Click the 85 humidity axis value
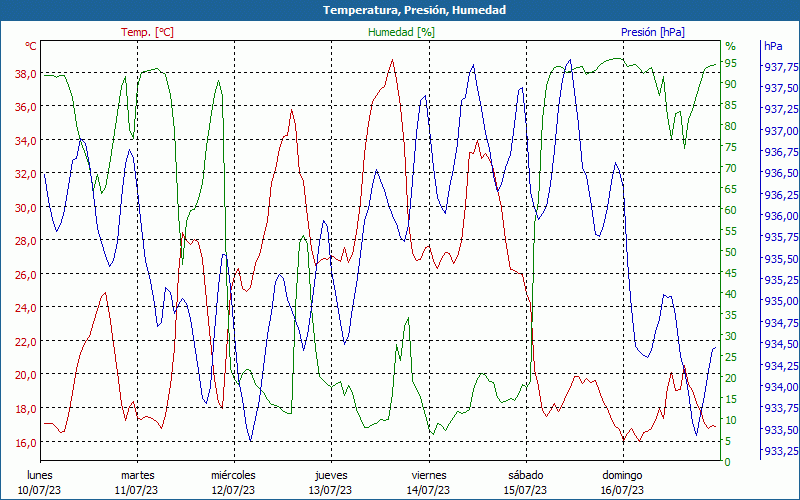Image resolution: width=800 pixels, height=500 pixels. tap(731, 105)
